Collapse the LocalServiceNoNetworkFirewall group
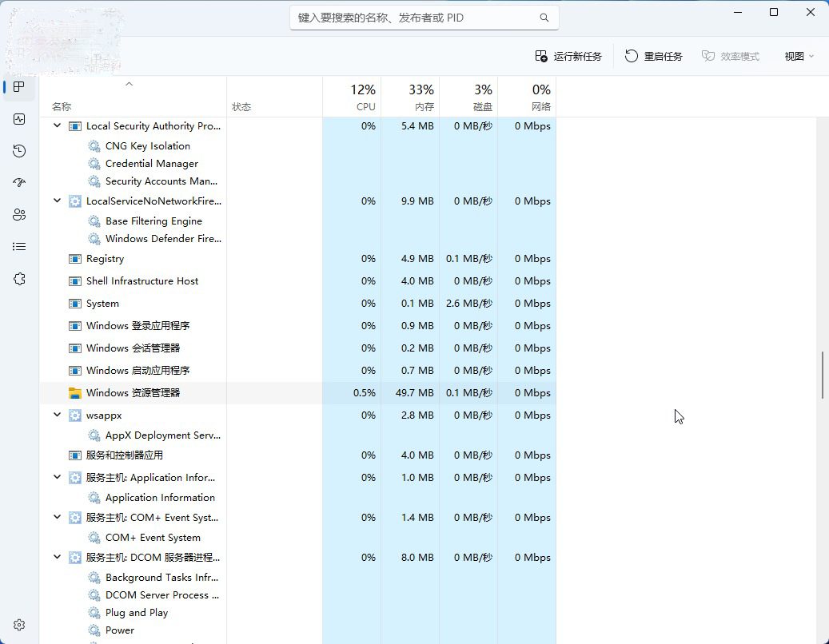The height and width of the screenshot is (644, 829). point(56,201)
